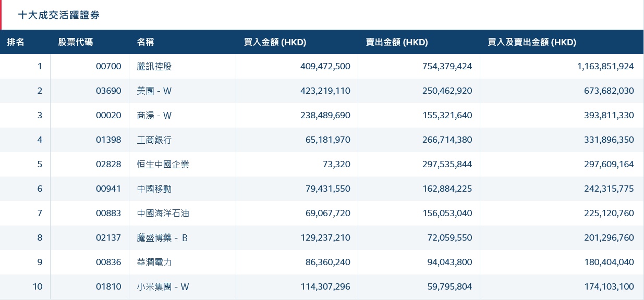Click the 排名 column header
The image size is (644, 300).
[16, 42]
